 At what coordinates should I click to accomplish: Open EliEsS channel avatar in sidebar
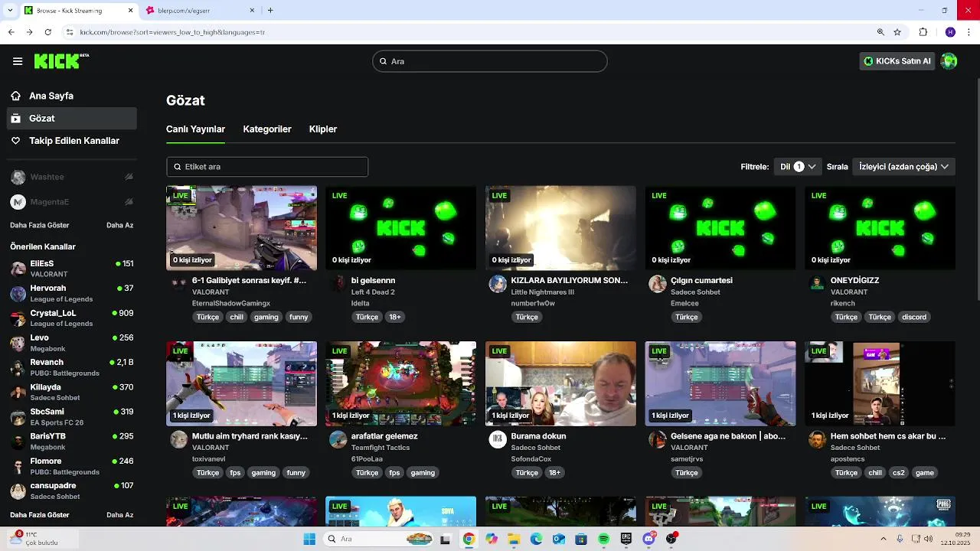(18, 269)
